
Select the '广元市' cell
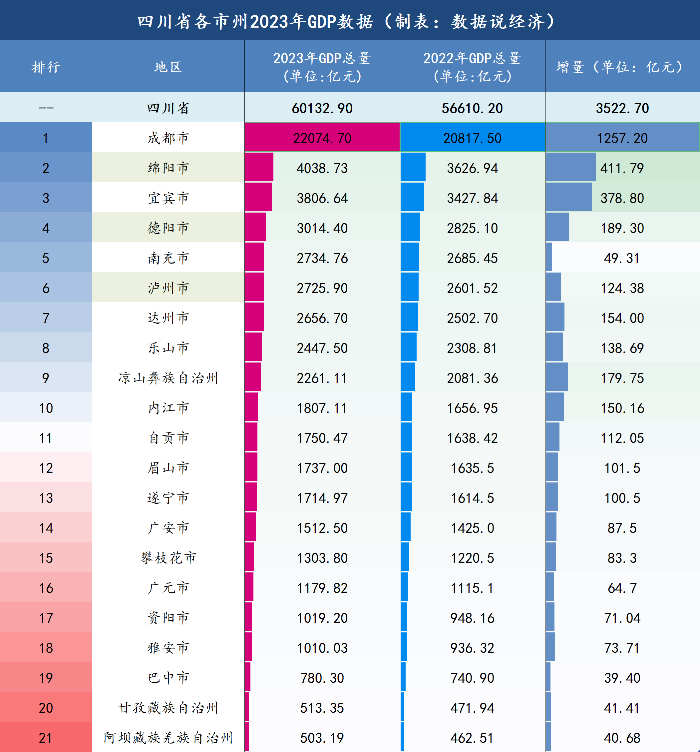pyautogui.click(x=168, y=588)
